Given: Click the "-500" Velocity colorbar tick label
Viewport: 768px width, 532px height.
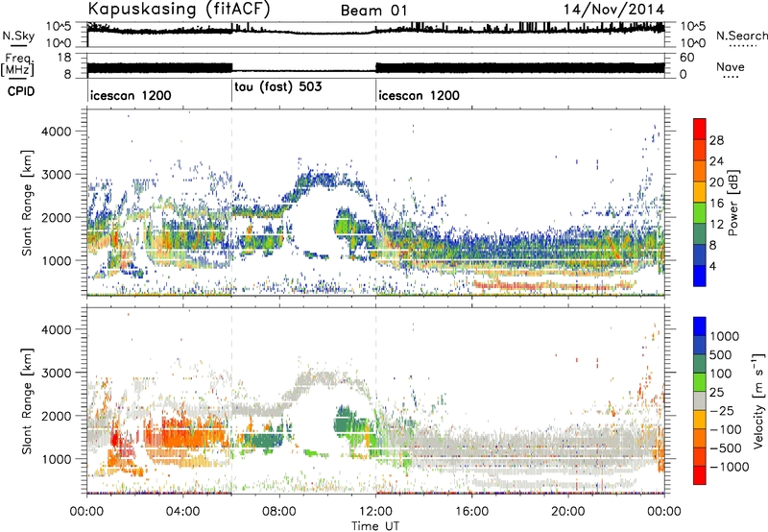Looking at the screenshot, I should coord(725,448).
